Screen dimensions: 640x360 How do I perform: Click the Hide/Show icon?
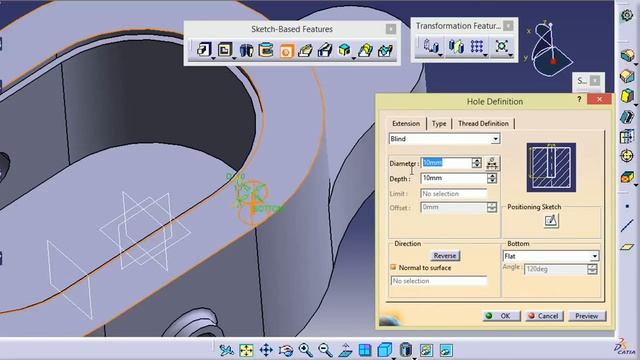click(426, 350)
